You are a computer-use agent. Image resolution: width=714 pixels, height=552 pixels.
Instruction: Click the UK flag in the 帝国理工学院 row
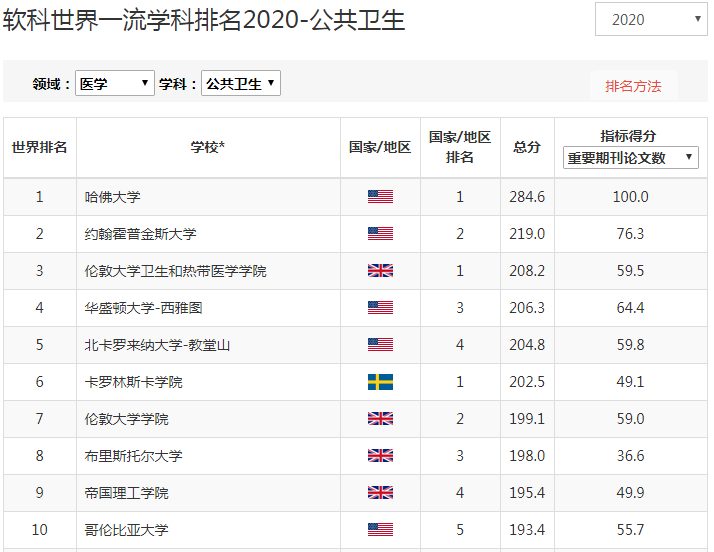click(x=380, y=492)
